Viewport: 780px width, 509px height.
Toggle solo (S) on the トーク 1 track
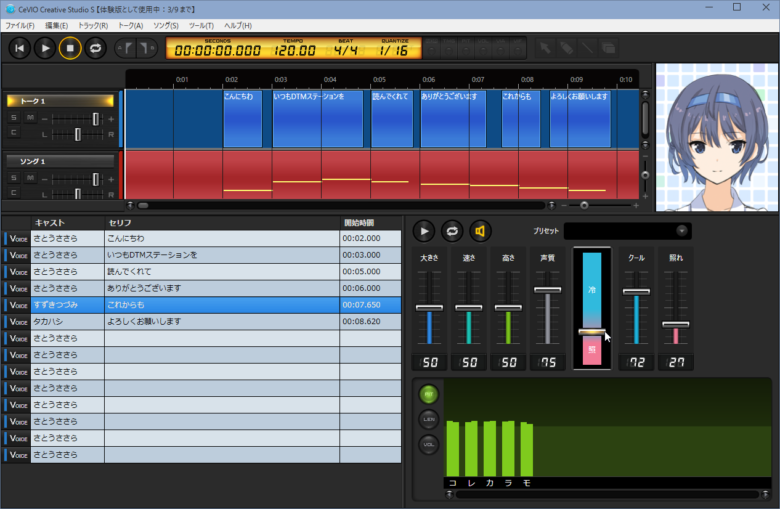click(14, 118)
